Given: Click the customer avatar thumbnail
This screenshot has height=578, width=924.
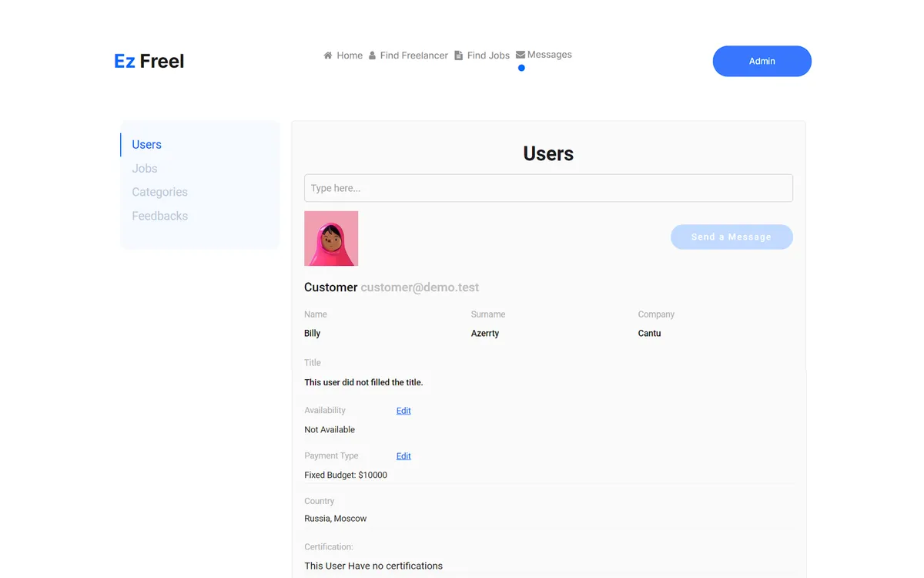Looking at the screenshot, I should [331, 238].
